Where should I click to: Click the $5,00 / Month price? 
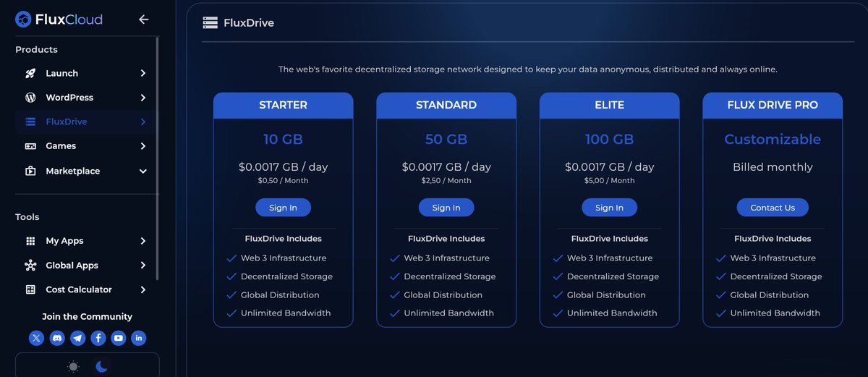coord(609,181)
